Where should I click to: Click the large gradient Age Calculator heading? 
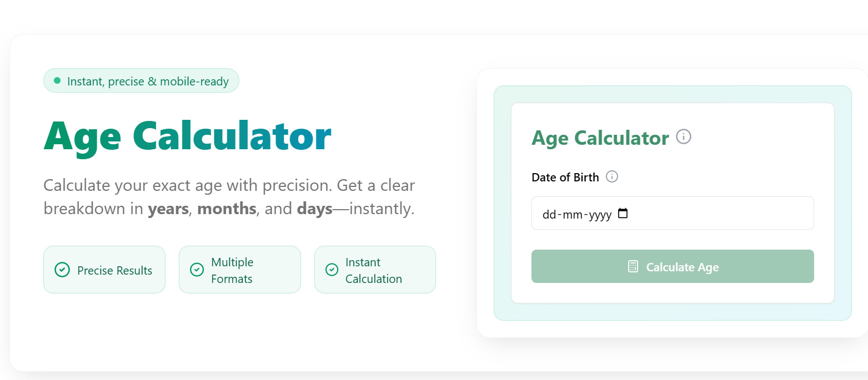[187, 136]
